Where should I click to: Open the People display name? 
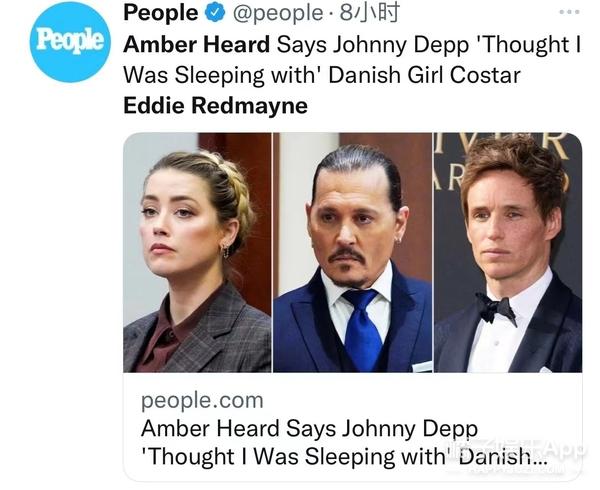tap(161, 13)
